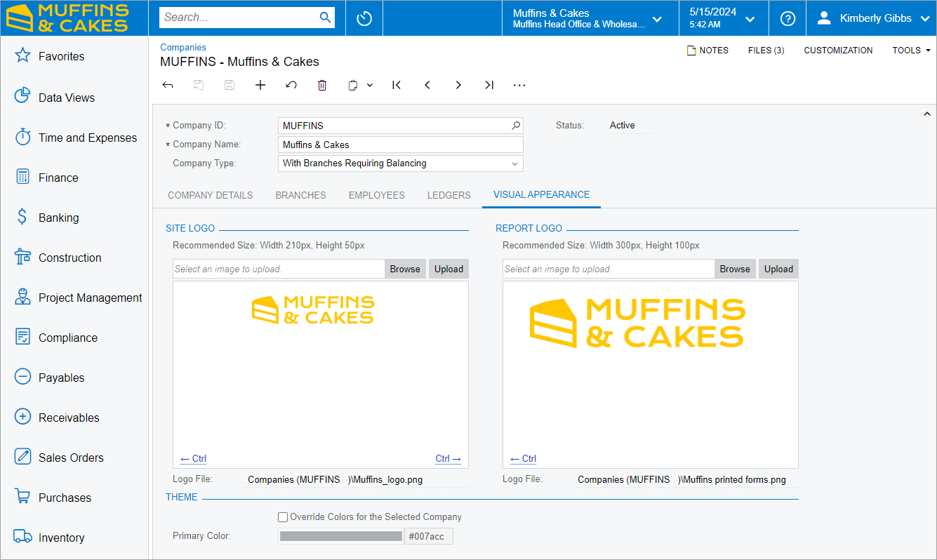Click Browse button under Site Logo

click(x=405, y=269)
